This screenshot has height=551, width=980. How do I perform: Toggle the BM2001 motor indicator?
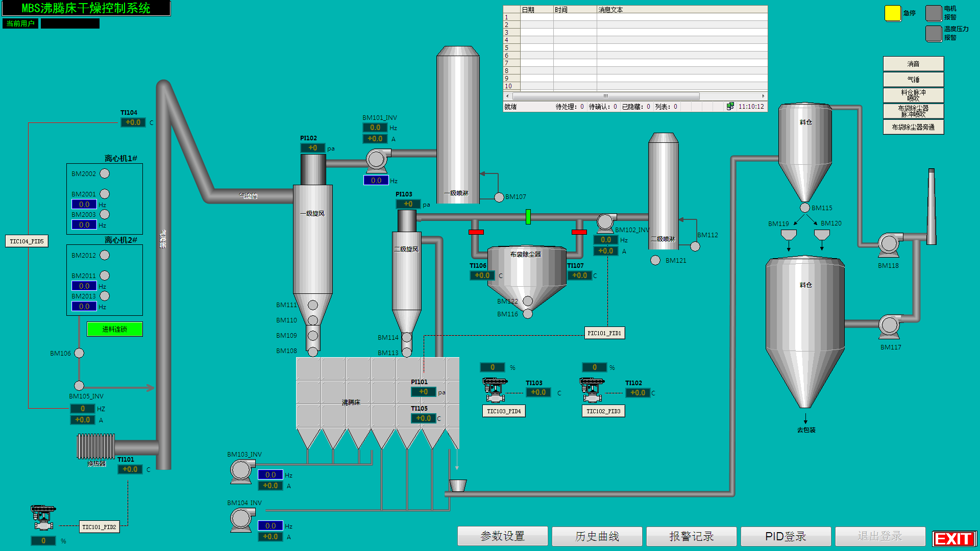(x=105, y=194)
